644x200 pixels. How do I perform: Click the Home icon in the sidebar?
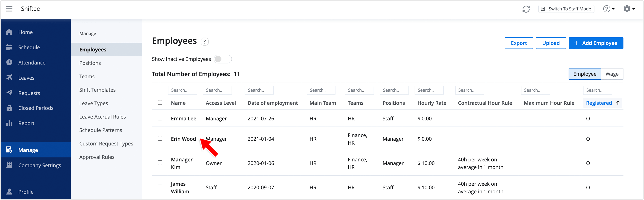9,32
